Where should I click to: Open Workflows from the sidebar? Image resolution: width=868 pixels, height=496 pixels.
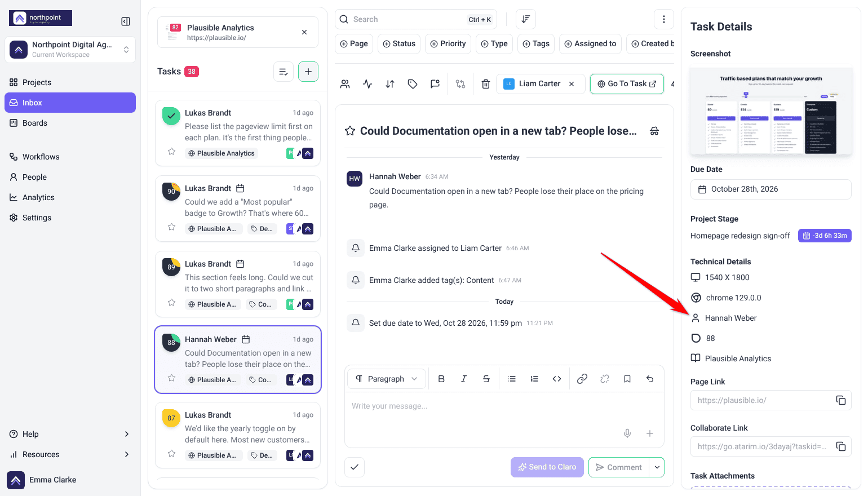click(x=70, y=157)
